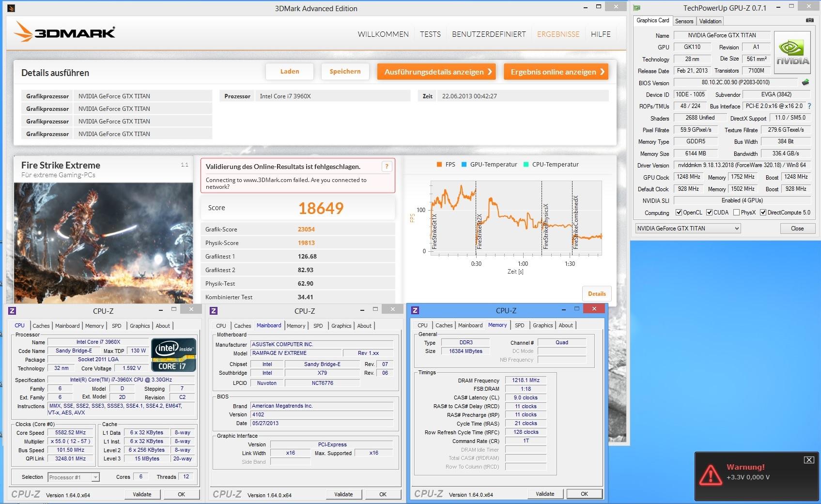Click the Physik-Score value 19813
Image resolution: width=821 pixels, height=504 pixels.
306,243
